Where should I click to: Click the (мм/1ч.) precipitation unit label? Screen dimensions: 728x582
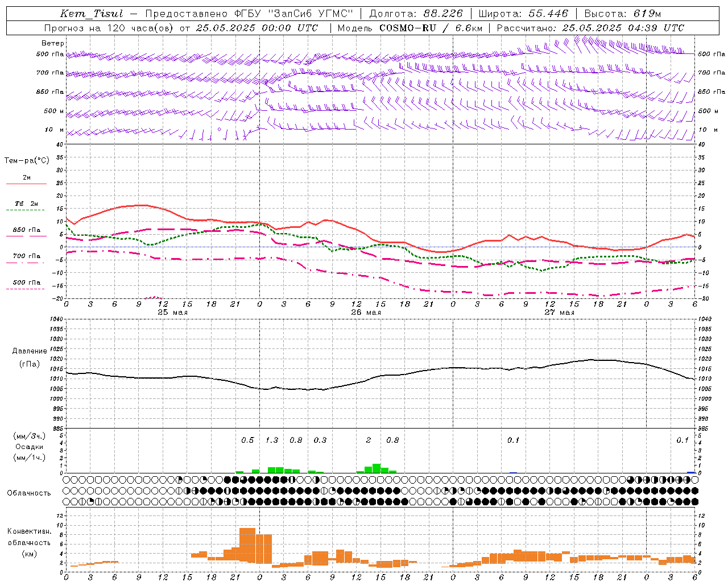[x=29, y=458]
